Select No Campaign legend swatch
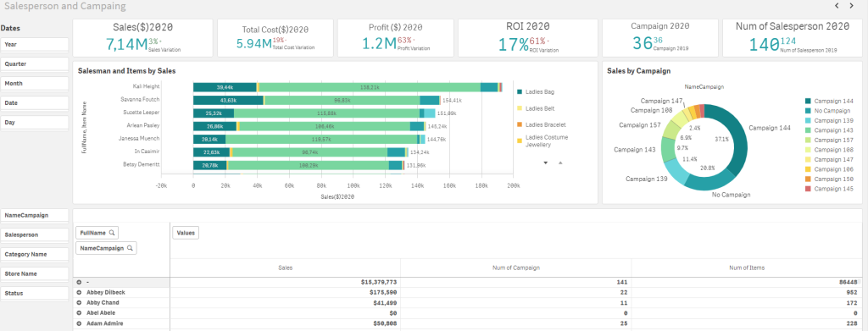868x331 pixels. click(808, 111)
